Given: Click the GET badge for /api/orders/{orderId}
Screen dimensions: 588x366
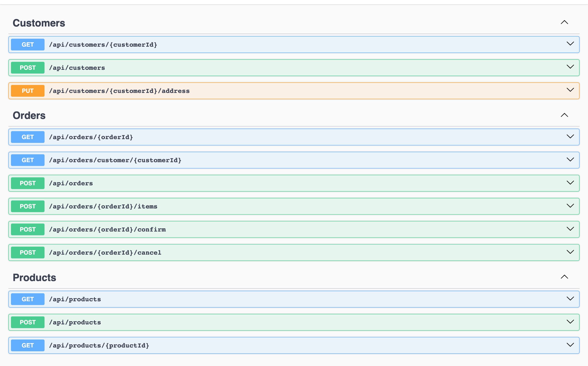Looking at the screenshot, I should tap(28, 137).
